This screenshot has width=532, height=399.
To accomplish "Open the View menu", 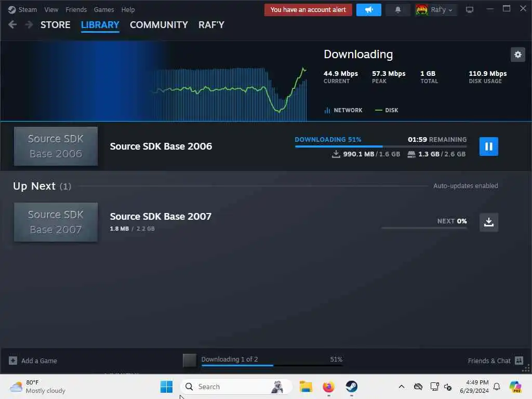I will pos(51,9).
